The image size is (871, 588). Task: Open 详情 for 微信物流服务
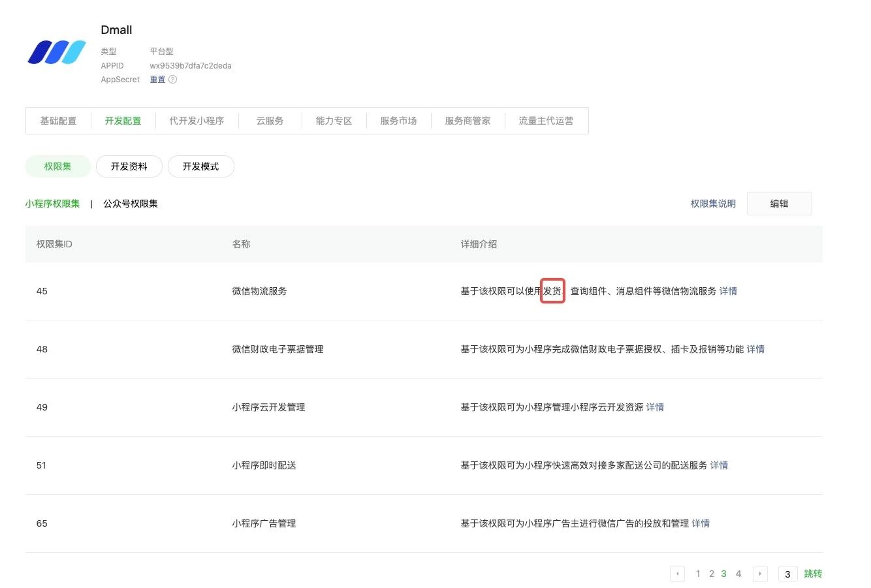pos(728,291)
